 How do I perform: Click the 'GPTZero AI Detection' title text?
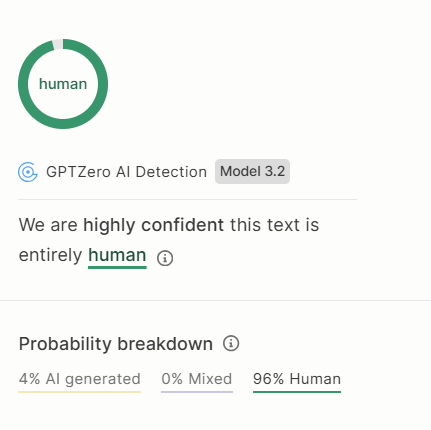tap(126, 172)
